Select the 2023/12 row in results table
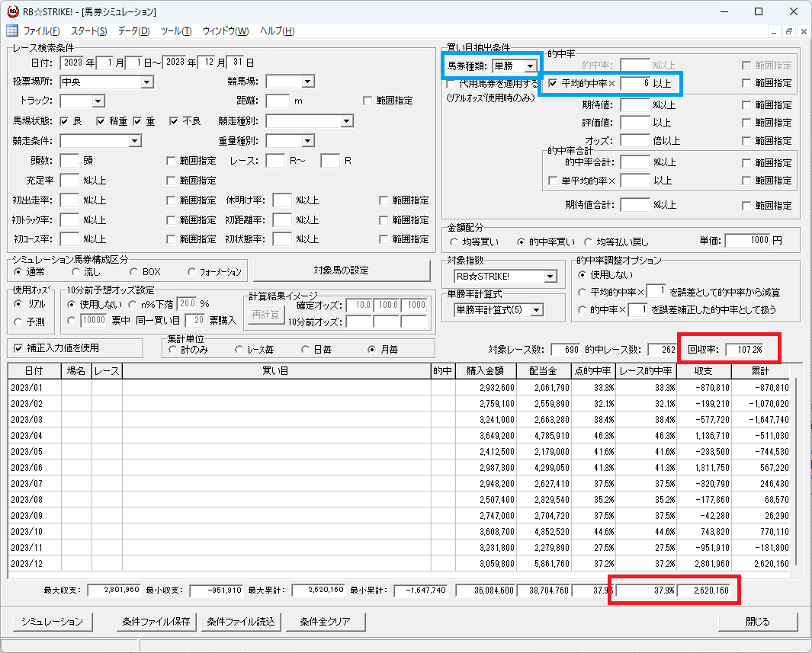Viewport: 812px width, 653px height. 399,564
